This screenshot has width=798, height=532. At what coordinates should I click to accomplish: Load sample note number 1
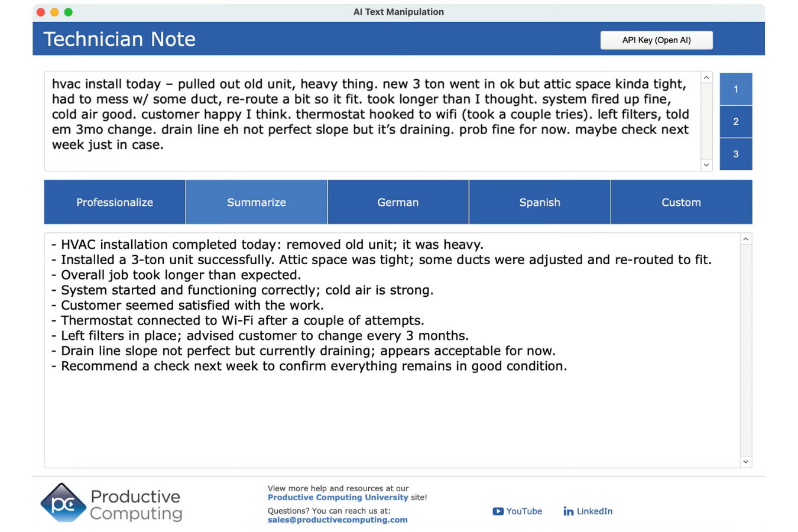click(x=736, y=89)
